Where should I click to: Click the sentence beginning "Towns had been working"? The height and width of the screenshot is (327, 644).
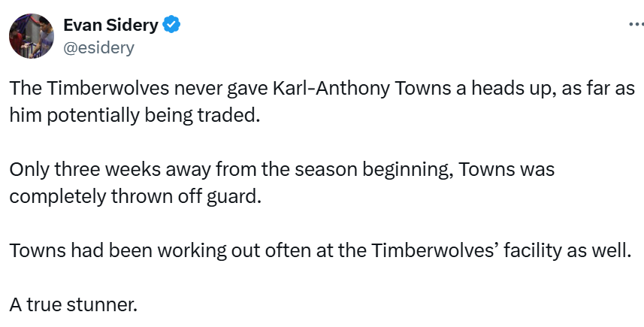point(320,250)
